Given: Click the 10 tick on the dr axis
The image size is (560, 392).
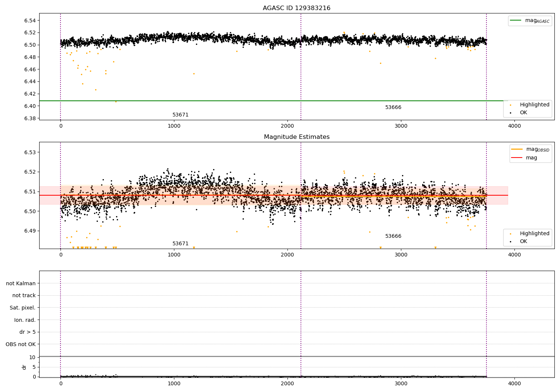Looking at the screenshot, I should 32,358.
